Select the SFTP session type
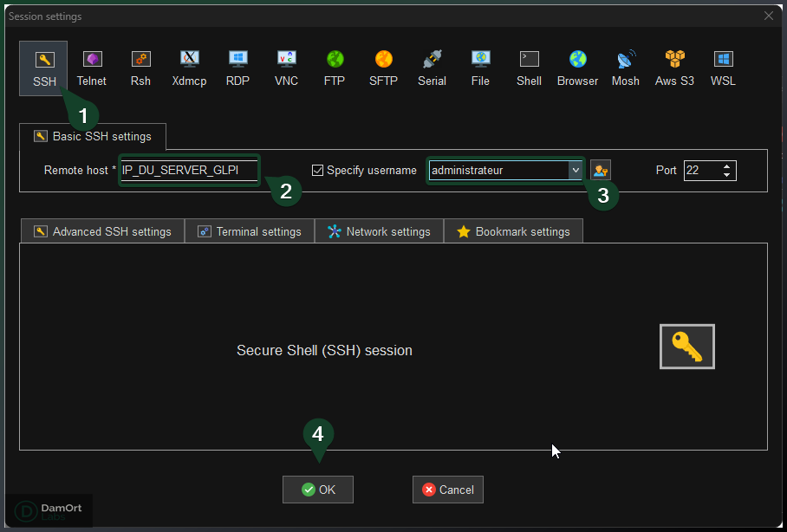This screenshot has width=787, height=532. pos(383,68)
